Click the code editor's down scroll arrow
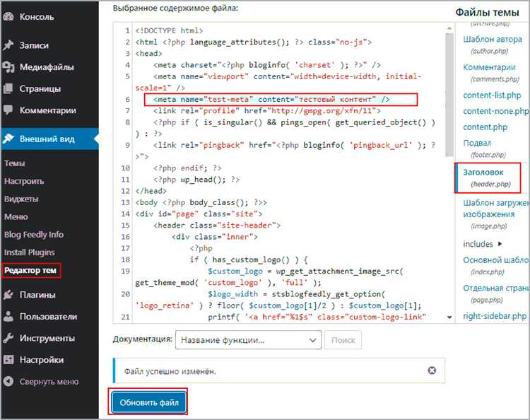The width and height of the screenshot is (530, 420). (x=449, y=317)
